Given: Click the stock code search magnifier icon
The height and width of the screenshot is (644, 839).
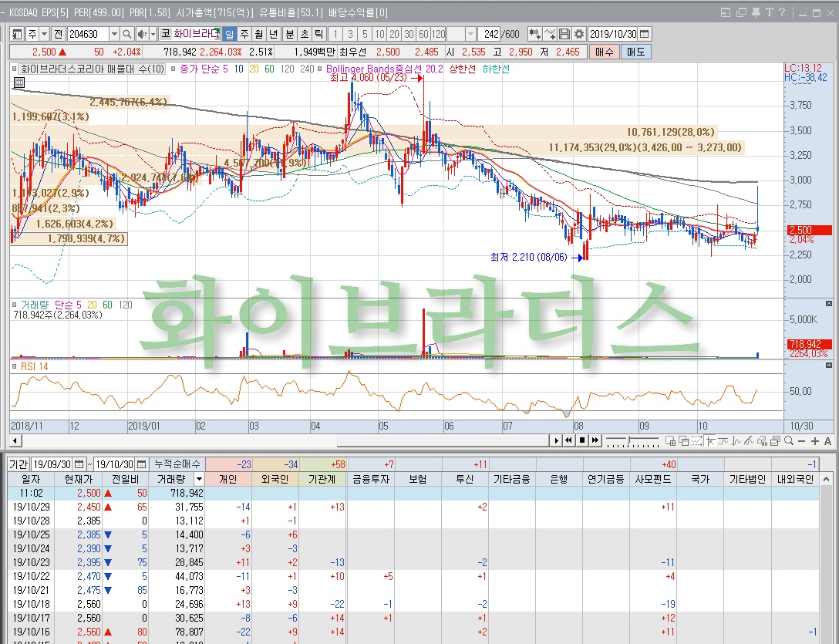Looking at the screenshot, I should click(126, 34).
